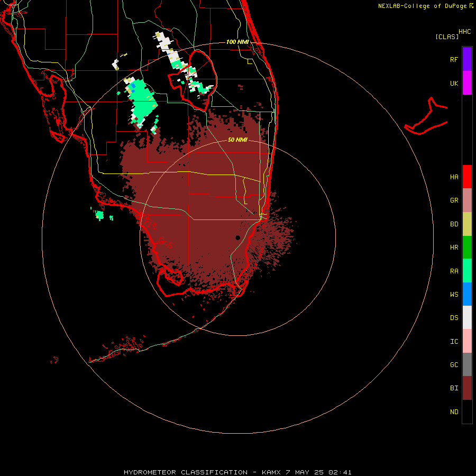Click the 7 MAY 25 date text
Image resolution: width=476 pixels, height=476 pixels.
click(305, 472)
